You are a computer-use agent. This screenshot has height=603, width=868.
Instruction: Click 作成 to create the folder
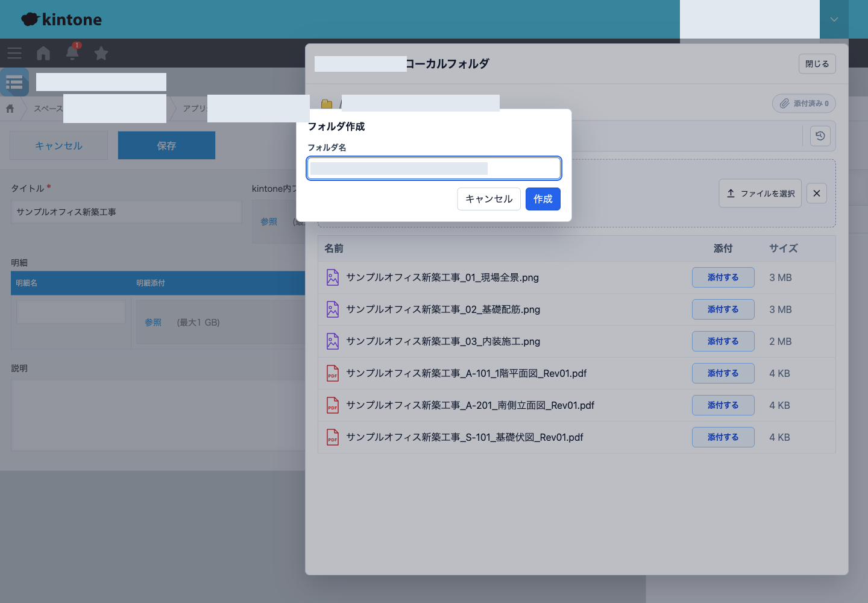pyautogui.click(x=543, y=199)
